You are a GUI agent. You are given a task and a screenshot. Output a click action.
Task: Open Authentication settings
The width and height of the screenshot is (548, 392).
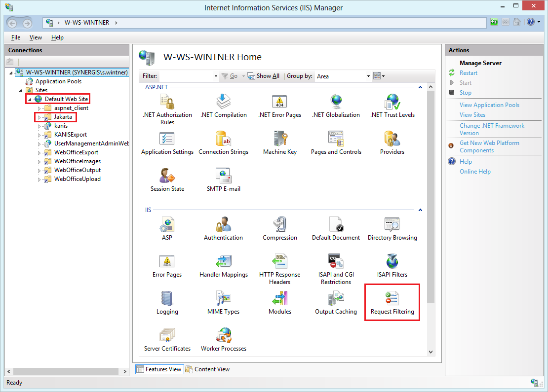[223, 228]
